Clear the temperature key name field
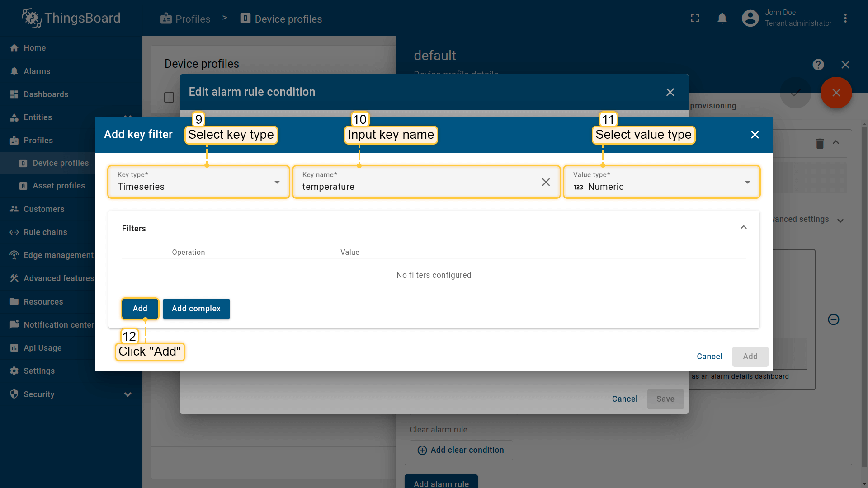The width and height of the screenshot is (868, 488). [546, 182]
